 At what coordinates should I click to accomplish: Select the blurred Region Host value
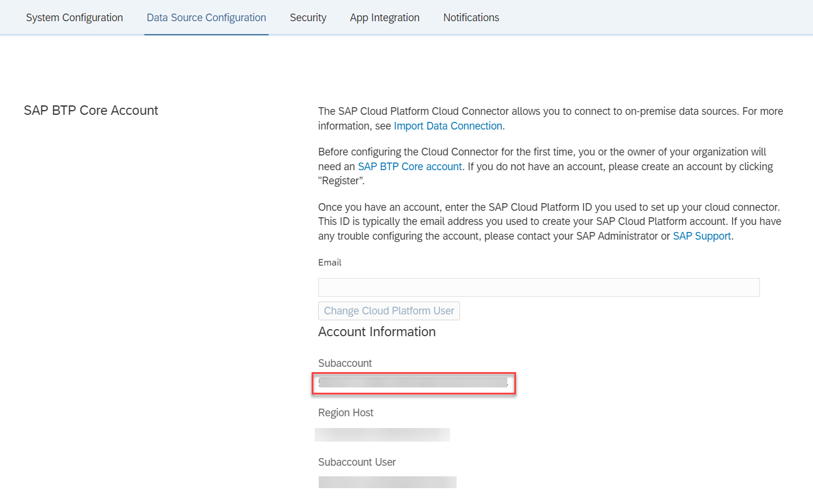(382, 435)
